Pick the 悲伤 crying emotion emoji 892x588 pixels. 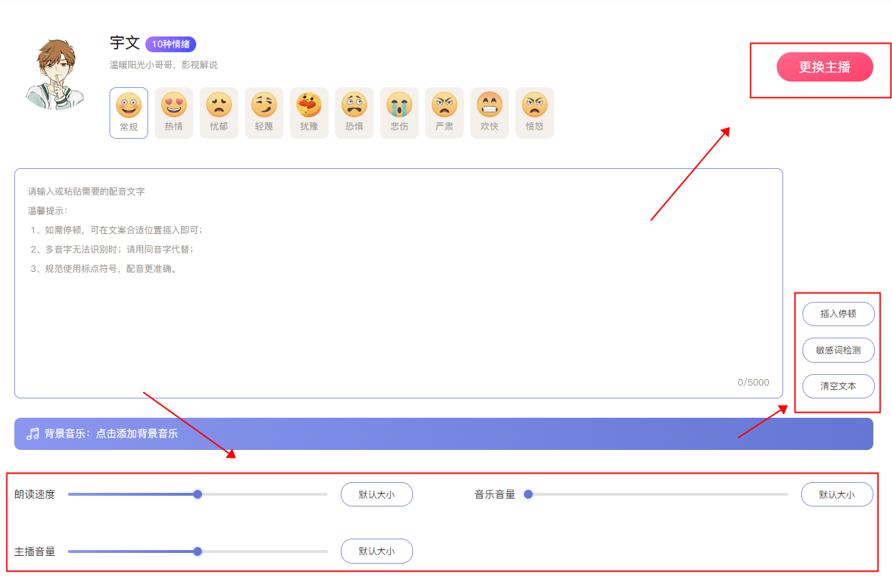[x=399, y=112]
